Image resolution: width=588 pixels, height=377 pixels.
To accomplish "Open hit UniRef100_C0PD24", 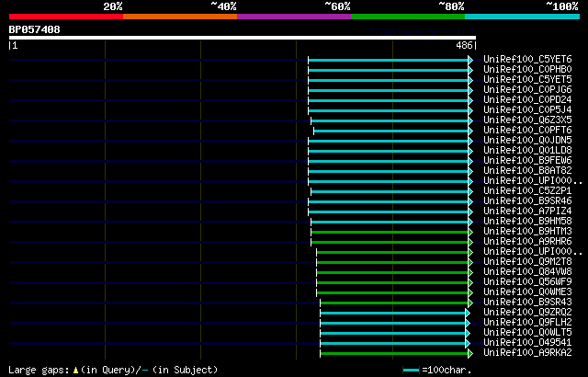I will pyautogui.click(x=527, y=100).
